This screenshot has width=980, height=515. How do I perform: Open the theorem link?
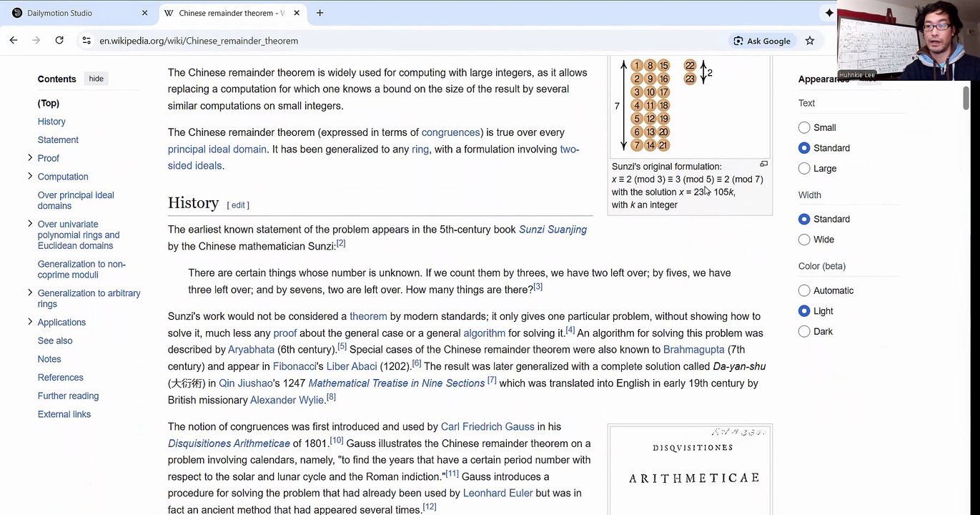pyautogui.click(x=368, y=316)
